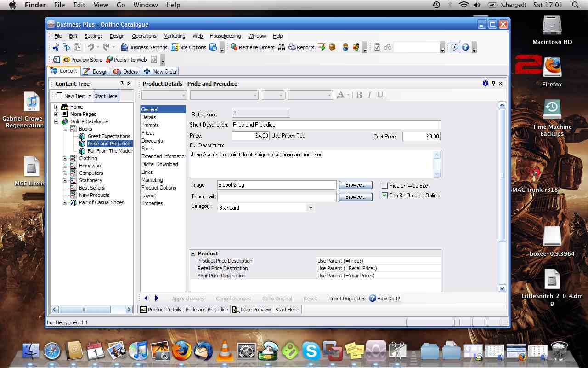Click the blue help question mark icon
588x368 pixels.
pos(465,47)
